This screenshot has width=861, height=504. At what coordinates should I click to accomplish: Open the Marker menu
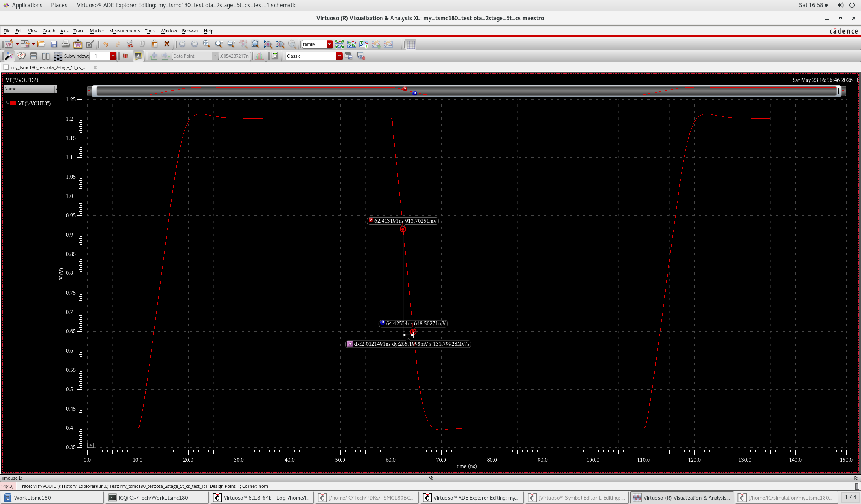click(x=97, y=31)
